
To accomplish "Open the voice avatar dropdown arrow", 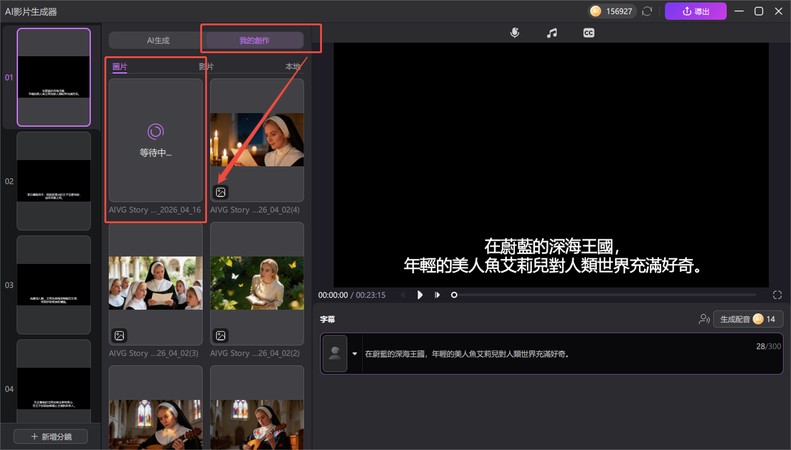I will click(x=355, y=354).
